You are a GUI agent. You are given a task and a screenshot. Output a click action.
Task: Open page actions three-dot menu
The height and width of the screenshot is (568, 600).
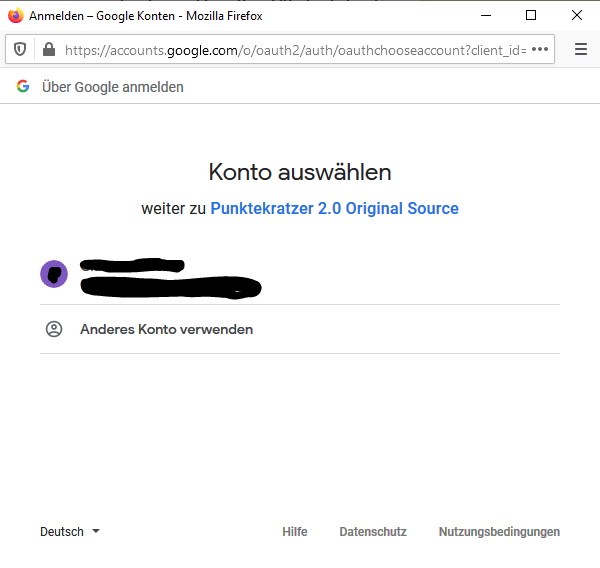tap(540, 49)
